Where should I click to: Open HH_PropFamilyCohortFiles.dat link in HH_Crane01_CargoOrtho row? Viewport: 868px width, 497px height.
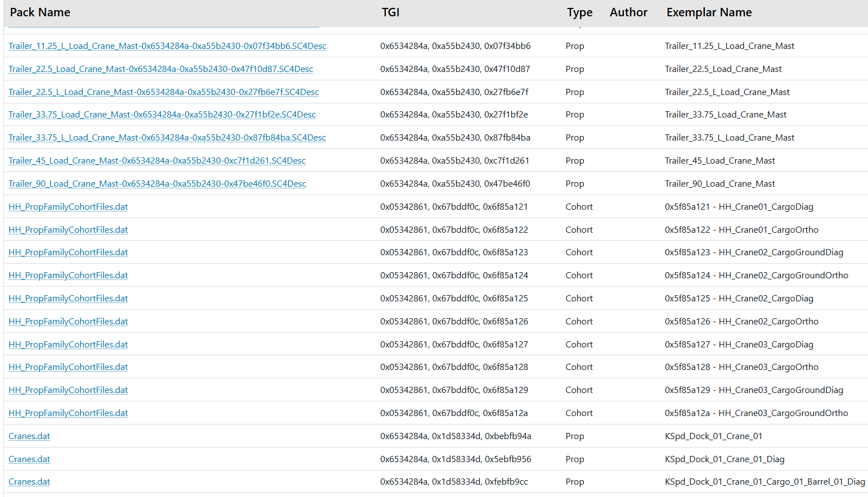point(68,230)
